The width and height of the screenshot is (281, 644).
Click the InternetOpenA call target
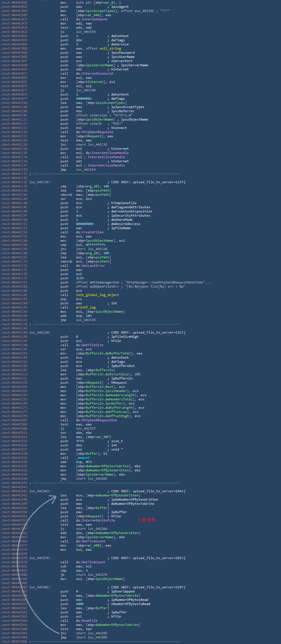click(x=95, y=19)
